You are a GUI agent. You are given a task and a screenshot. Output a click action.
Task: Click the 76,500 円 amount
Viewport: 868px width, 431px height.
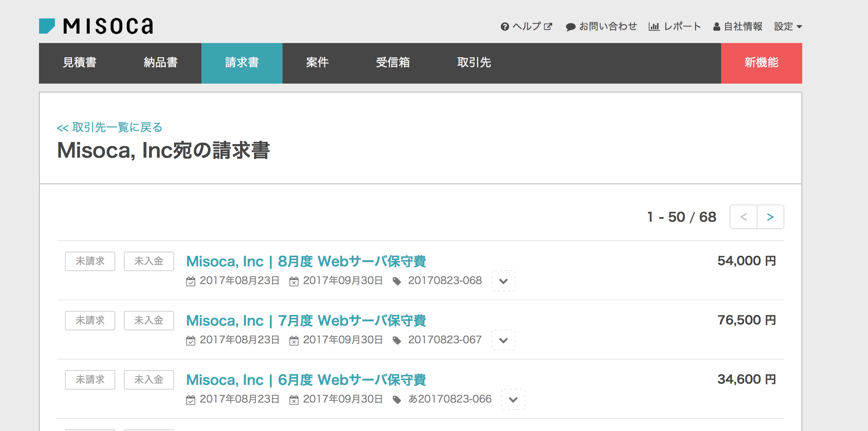[x=747, y=320]
